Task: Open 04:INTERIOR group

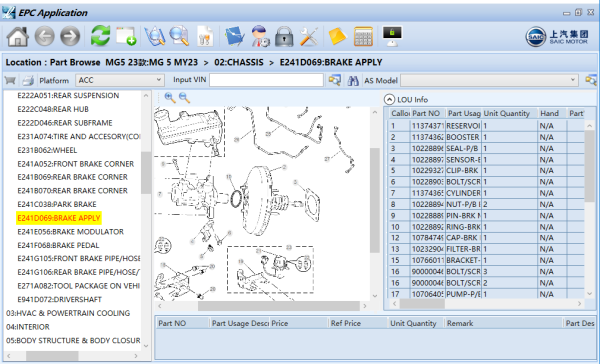Action: click(28, 327)
